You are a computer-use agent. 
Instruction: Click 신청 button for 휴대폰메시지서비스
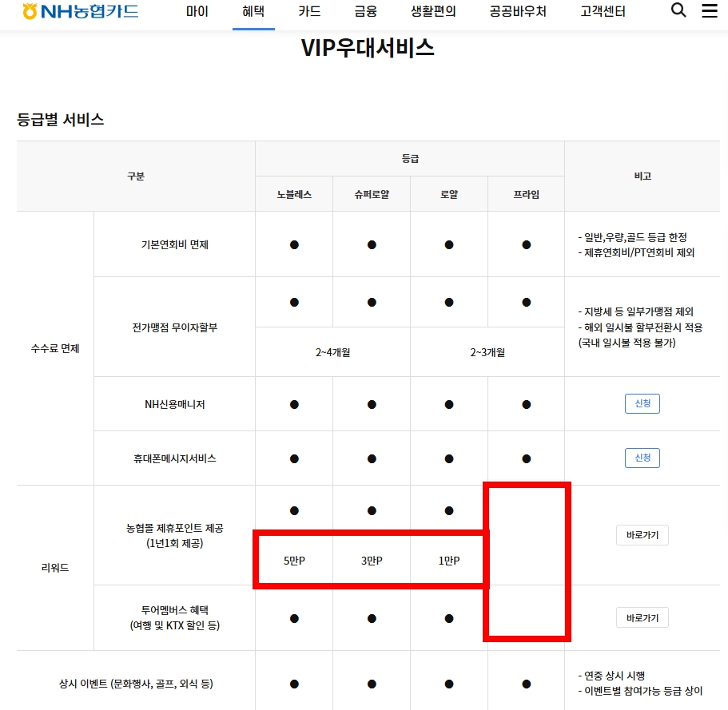(x=642, y=458)
